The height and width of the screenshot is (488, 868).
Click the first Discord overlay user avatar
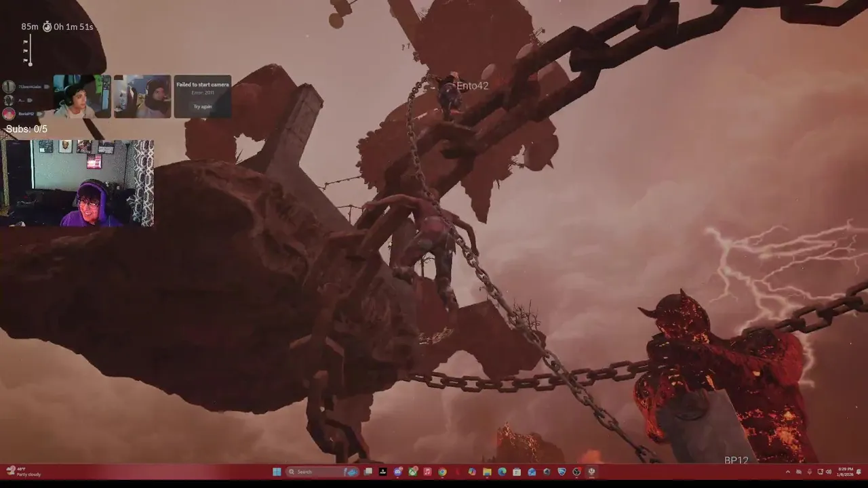[9, 87]
